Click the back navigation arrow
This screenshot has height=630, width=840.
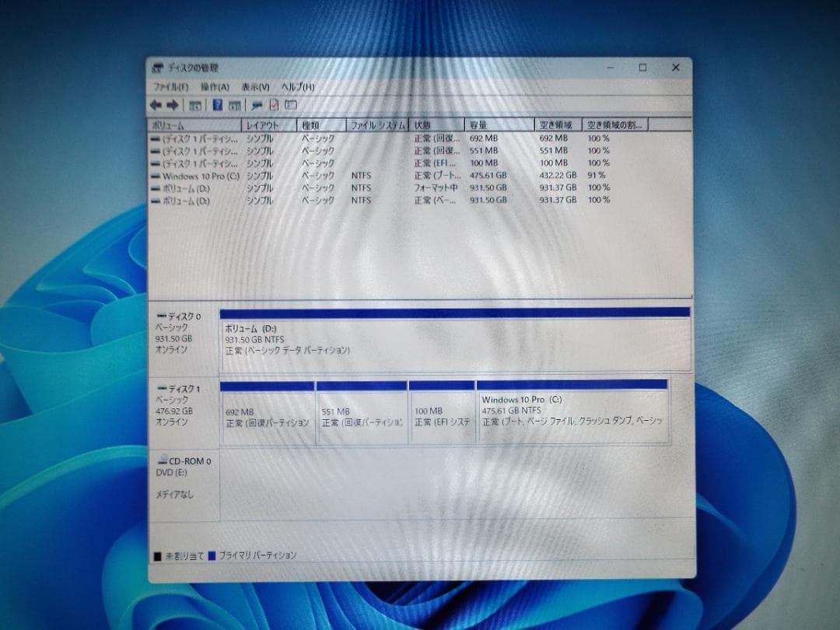157,105
